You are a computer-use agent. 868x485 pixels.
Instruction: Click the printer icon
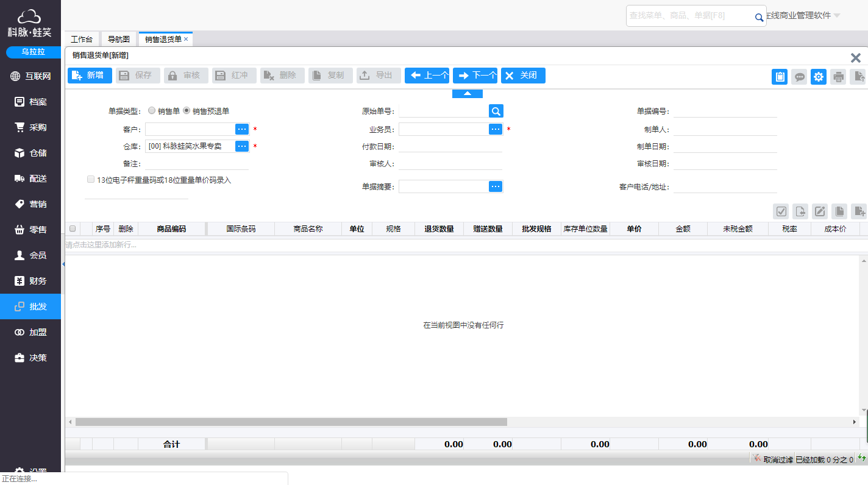[x=838, y=77]
